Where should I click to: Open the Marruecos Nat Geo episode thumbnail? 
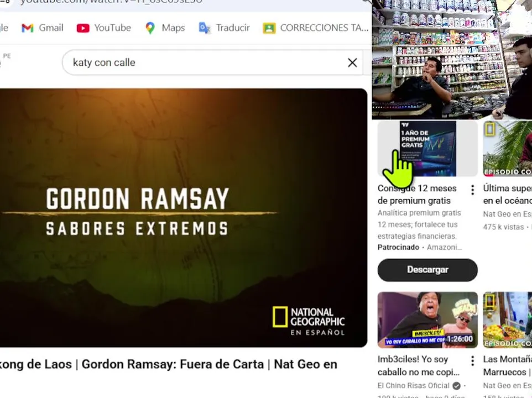(508, 320)
